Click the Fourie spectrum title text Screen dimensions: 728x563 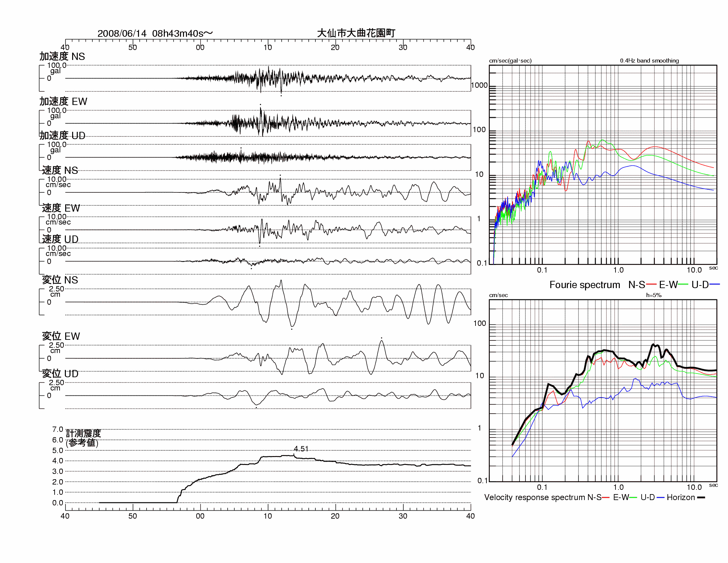(585, 285)
